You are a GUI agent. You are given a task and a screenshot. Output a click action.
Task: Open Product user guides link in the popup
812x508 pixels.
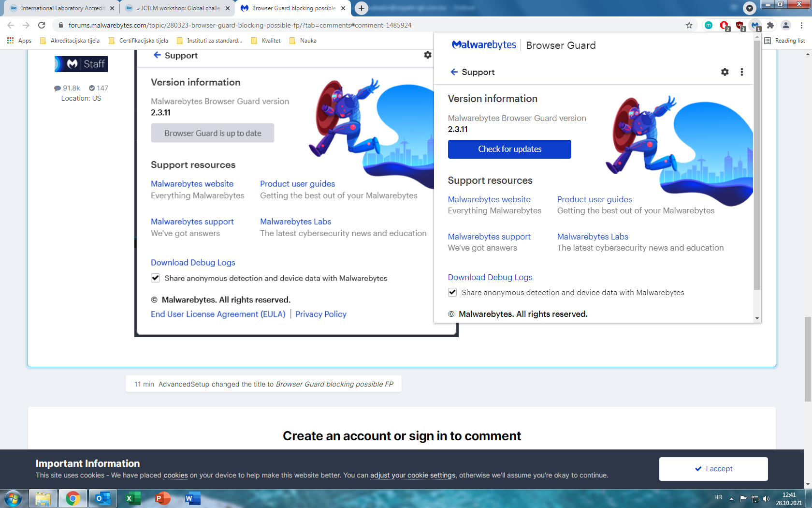[594, 199]
